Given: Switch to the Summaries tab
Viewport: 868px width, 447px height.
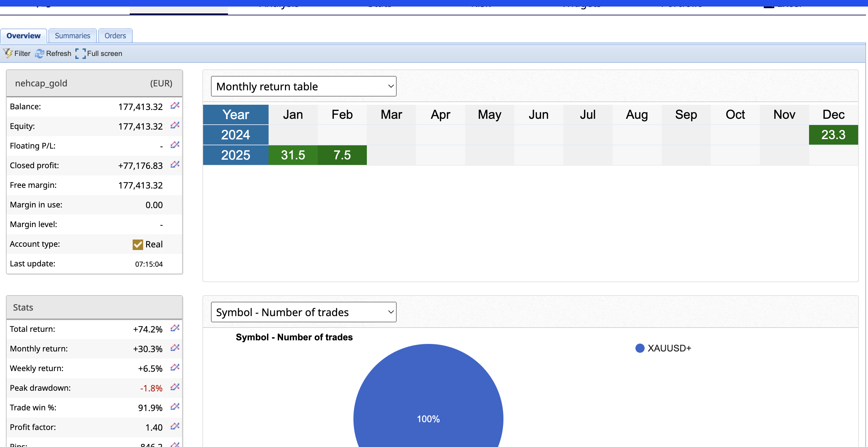Looking at the screenshot, I should point(72,36).
